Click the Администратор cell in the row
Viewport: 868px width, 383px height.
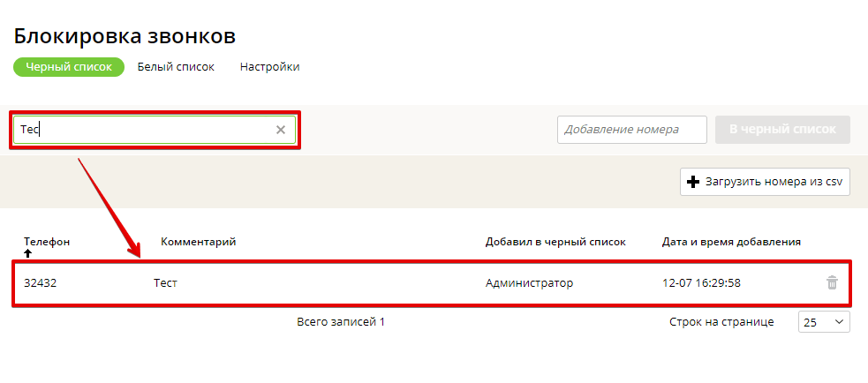pyautogui.click(x=529, y=283)
